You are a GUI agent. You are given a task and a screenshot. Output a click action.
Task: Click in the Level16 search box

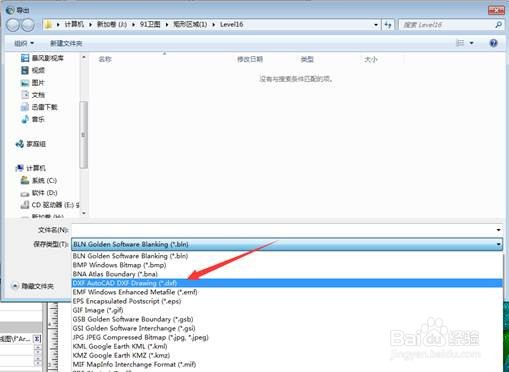[447, 25]
